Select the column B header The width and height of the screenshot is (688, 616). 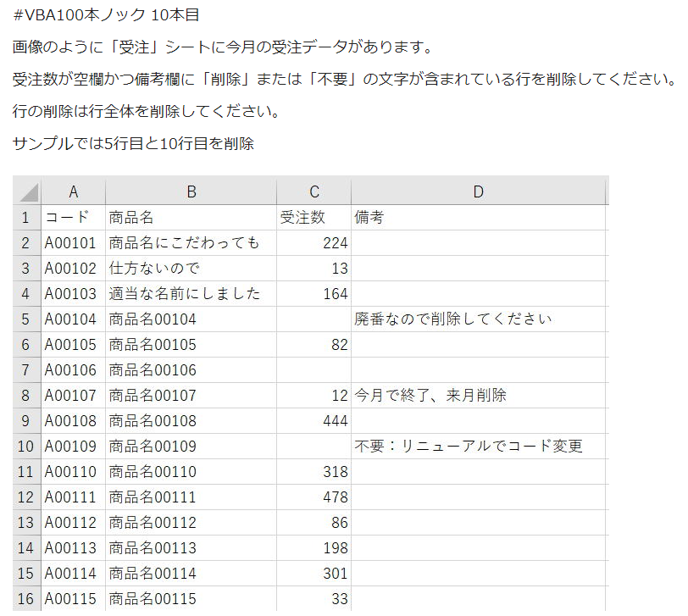[x=191, y=191]
